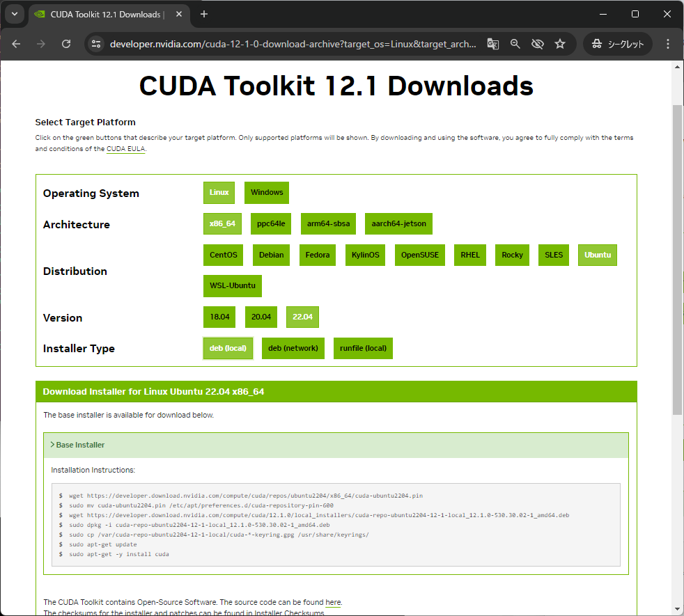Bookmark this page with the star icon
684x616 pixels.
[x=560, y=43]
